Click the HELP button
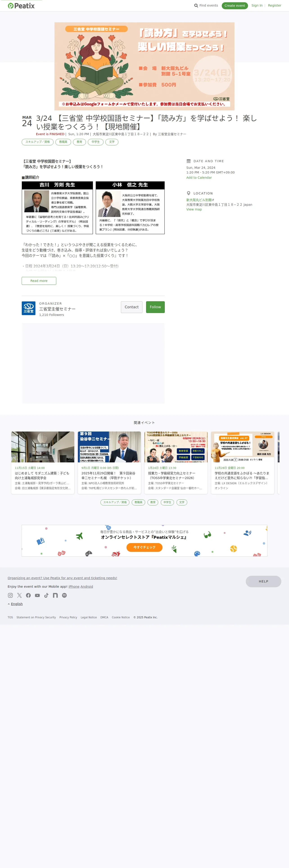The width and height of the screenshot is (289, 868). [x=263, y=581]
